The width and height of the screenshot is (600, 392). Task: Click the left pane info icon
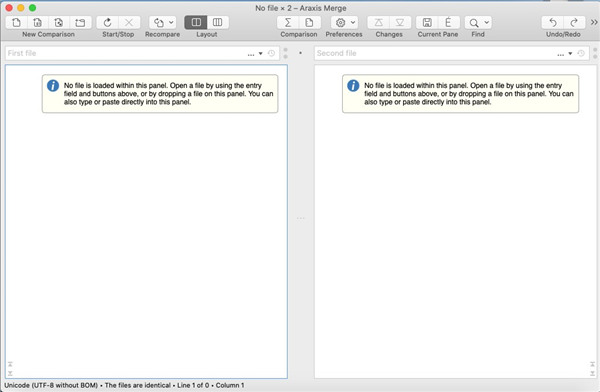tap(53, 85)
